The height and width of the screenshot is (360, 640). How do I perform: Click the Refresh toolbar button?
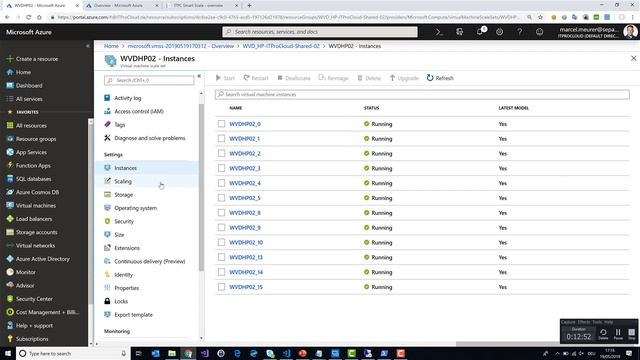pyautogui.click(x=440, y=78)
